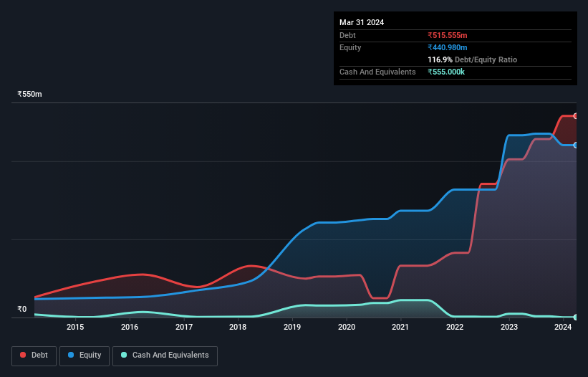
Task: Click the 2024 x-axis label
Action: (563, 327)
